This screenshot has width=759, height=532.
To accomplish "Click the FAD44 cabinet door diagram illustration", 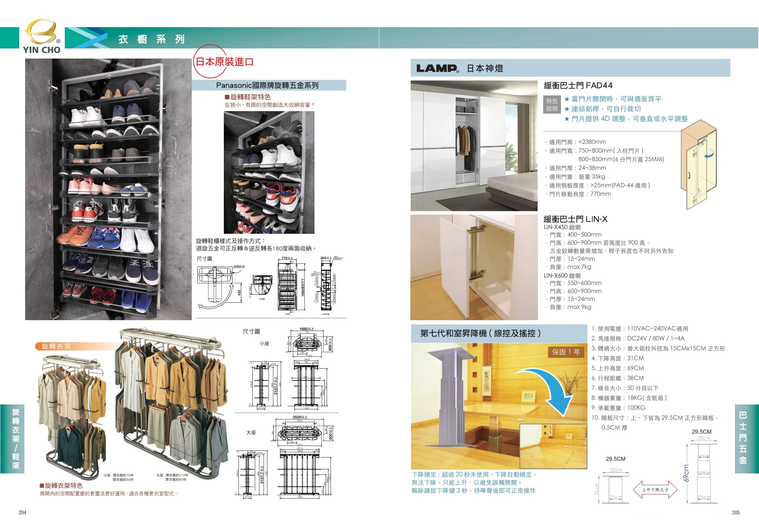I will tap(699, 164).
